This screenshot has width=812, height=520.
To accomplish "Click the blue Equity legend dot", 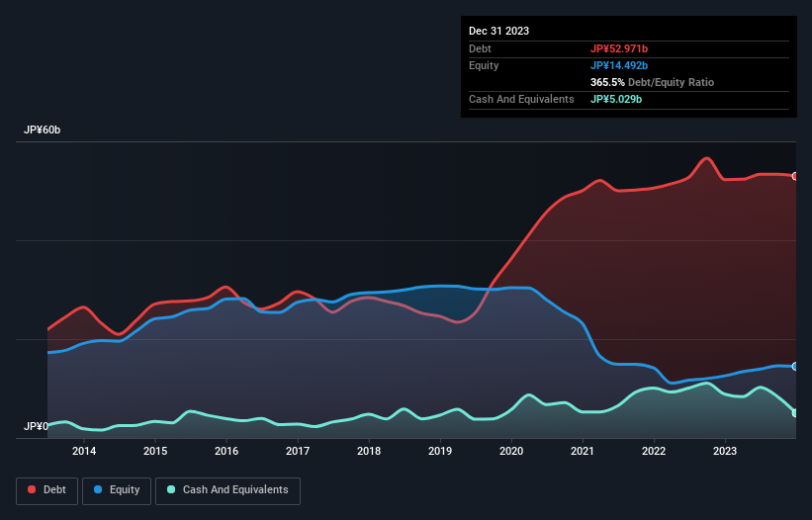I will 98,489.
